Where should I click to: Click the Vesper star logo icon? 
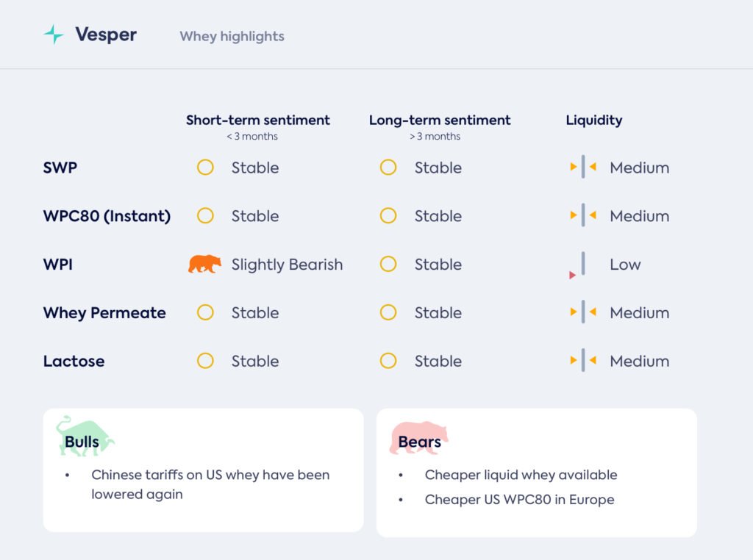(x=54, y=35)
